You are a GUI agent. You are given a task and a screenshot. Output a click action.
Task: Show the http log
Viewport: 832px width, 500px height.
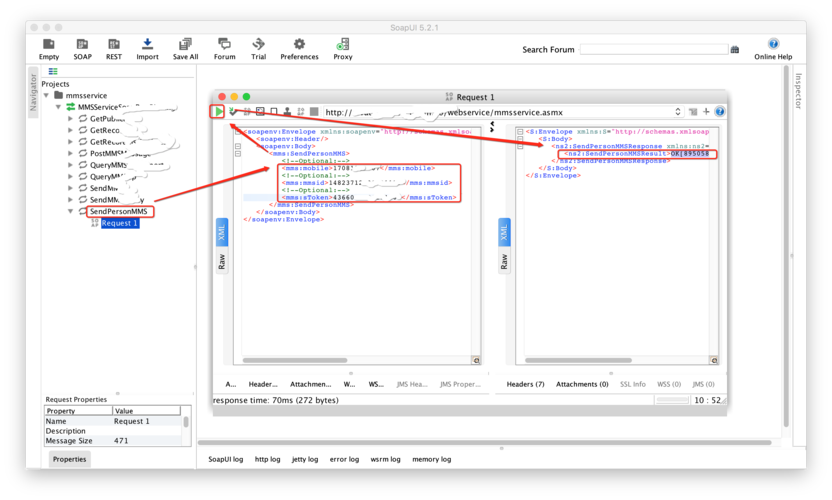267,459
